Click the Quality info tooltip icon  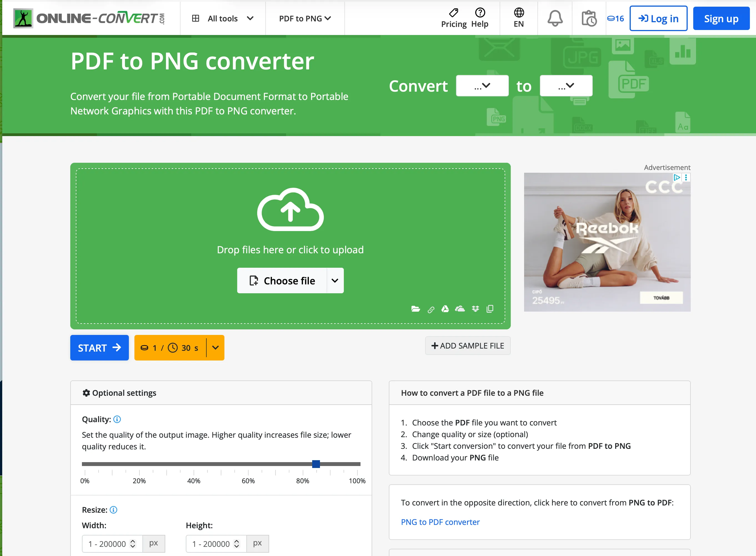[117, 419]
